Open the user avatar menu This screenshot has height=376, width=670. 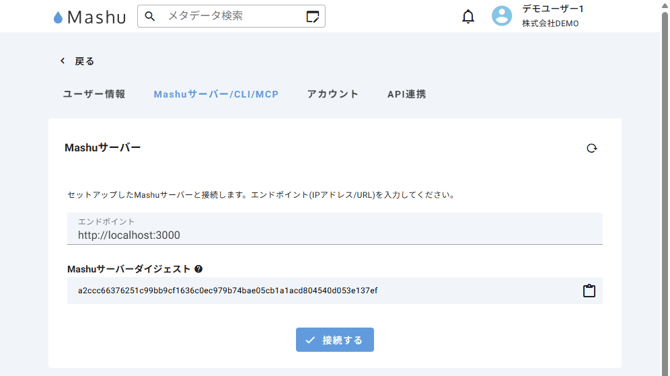[x=502, y=16]
